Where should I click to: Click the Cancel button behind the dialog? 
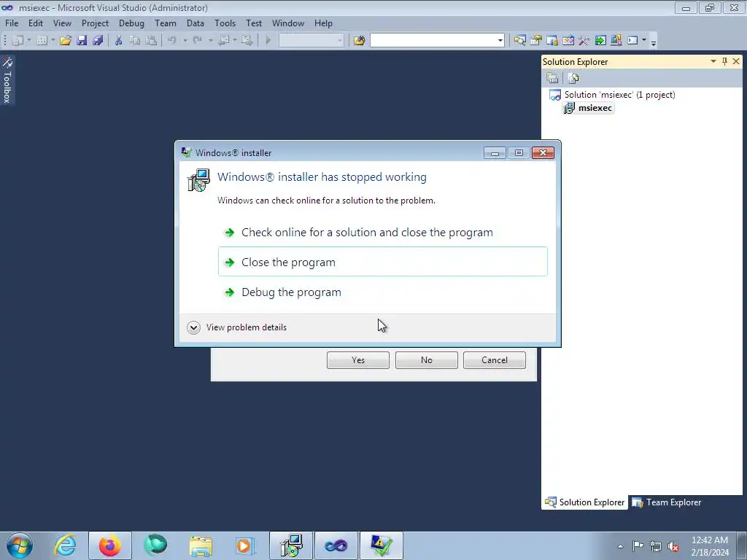(495, 360)
